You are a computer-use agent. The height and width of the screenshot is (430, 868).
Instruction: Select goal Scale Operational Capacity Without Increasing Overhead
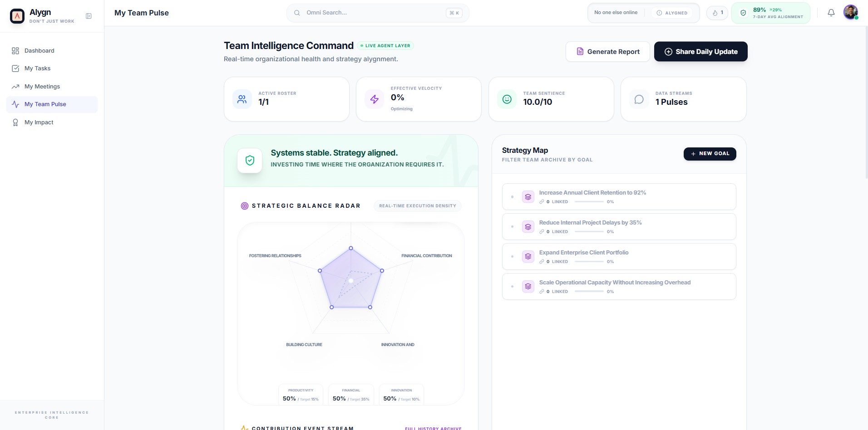click(x=619, y=286)
